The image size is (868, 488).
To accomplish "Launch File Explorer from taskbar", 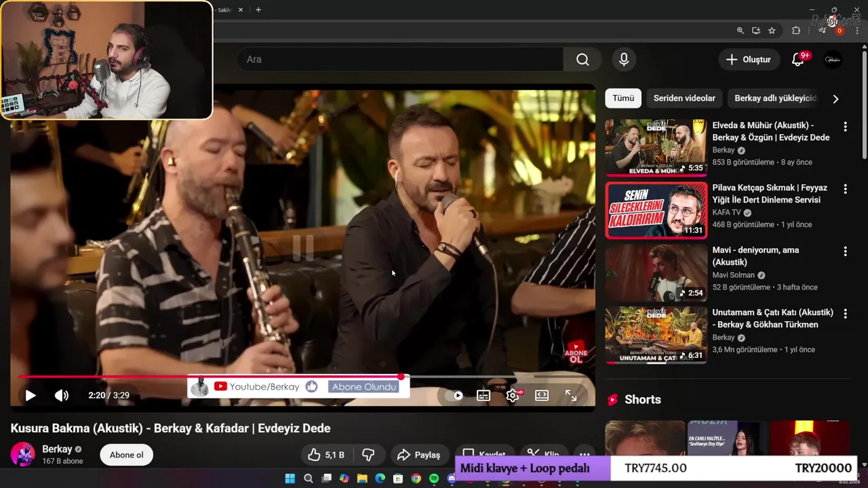I will point(362,479).
